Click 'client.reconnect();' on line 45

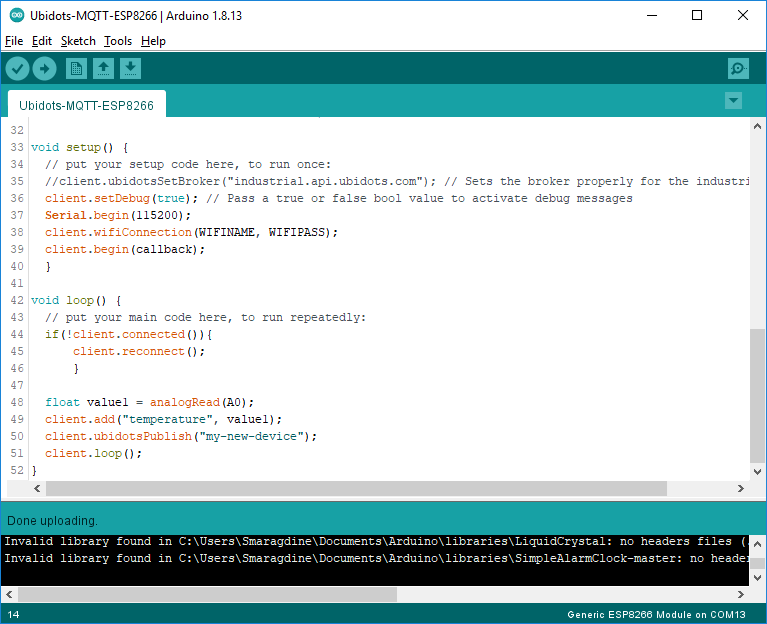[139, 351]
